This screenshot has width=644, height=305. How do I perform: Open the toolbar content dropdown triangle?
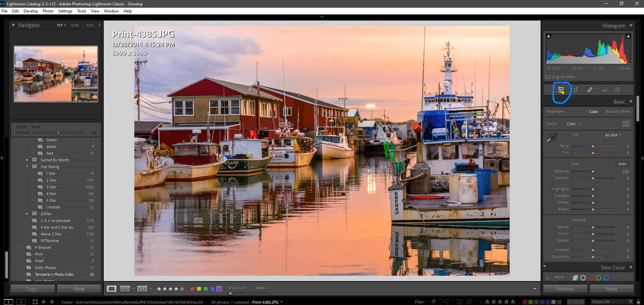tap(535, 289)
